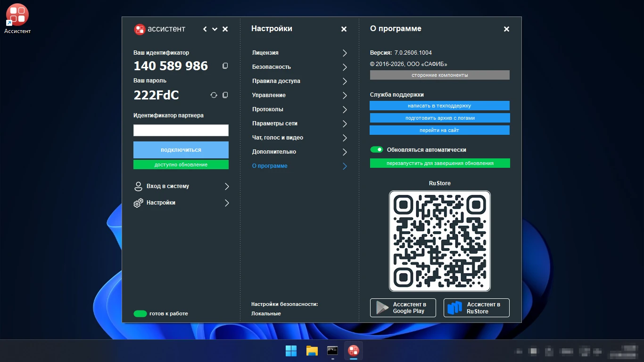Click перейти на сайт

pyautogui.click(x=440, y=130)
